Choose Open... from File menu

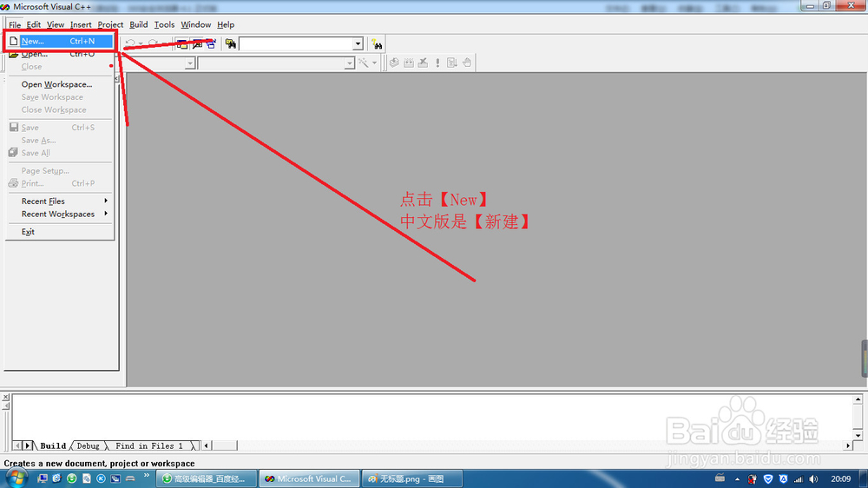(61, 54)
